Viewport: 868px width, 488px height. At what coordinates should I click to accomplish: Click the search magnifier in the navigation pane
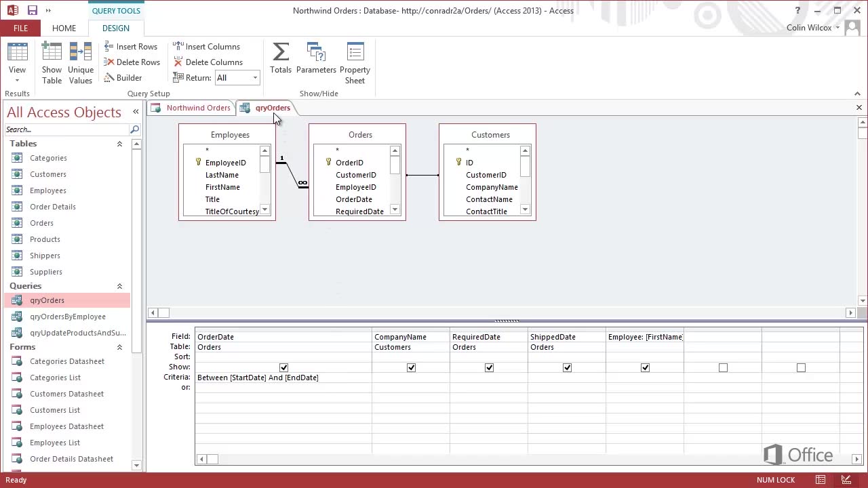(134, 129)
